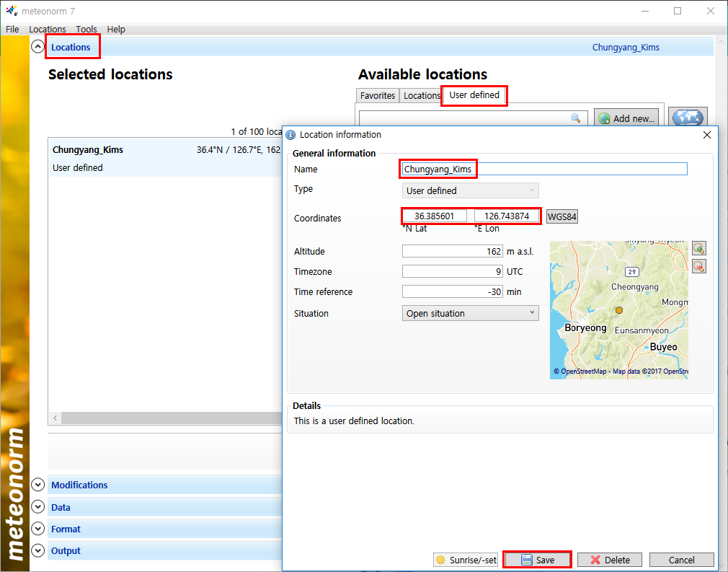The image size is (728, 572).
Task: Click the Altitude input field
Action: (x=453, y=252)
